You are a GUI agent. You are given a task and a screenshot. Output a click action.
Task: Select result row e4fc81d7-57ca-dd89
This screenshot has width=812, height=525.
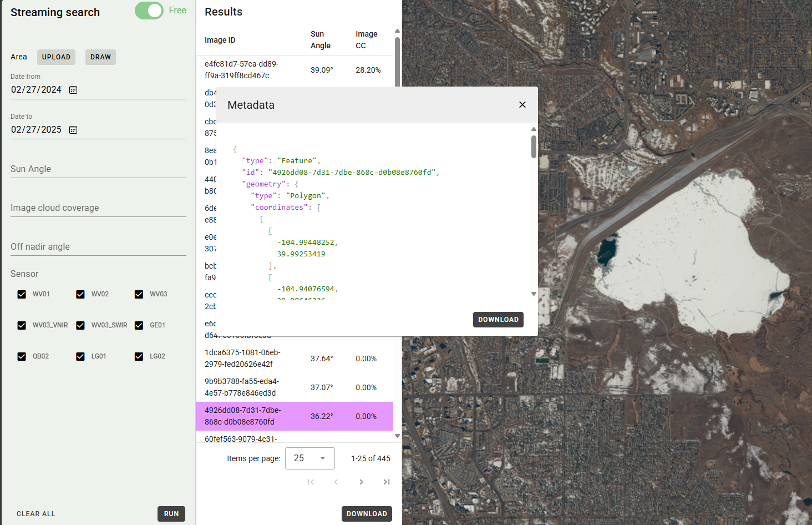point(295,70)
